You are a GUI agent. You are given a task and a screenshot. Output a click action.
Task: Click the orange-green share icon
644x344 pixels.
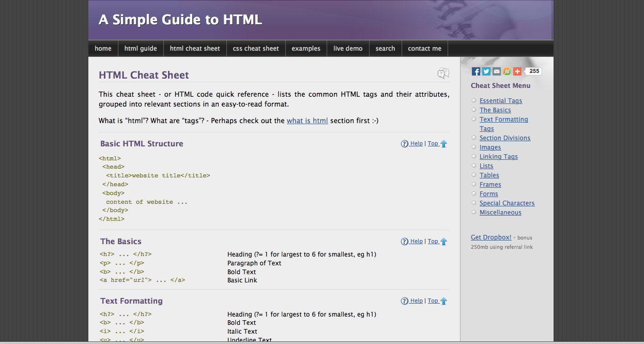[x=507, y=71]
